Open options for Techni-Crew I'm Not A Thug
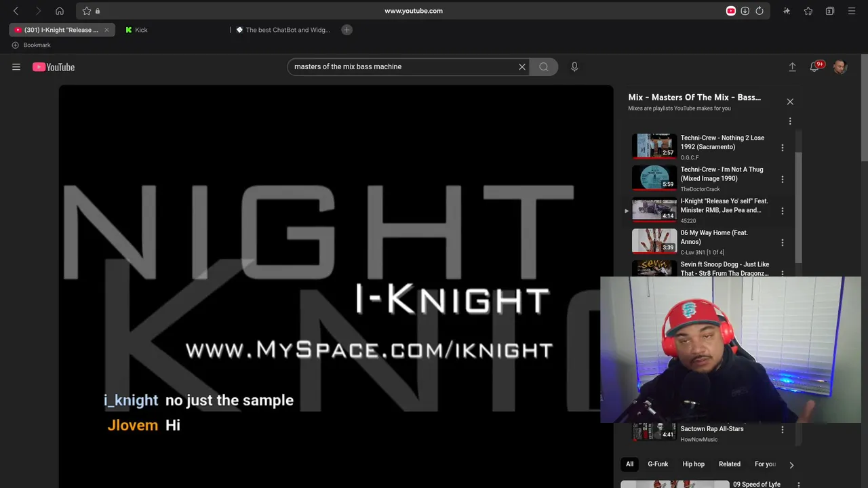Viewport: 868px width, 488px height. pyautogui.click(x=783, y=180)
